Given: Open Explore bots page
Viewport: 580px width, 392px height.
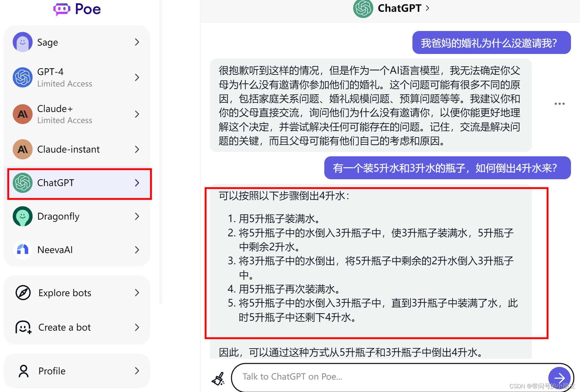Looking at the screenshot, I should coord(77,292).
